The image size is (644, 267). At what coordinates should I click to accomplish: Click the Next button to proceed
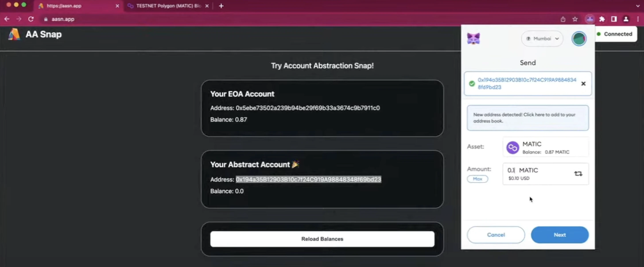[560, 234]
